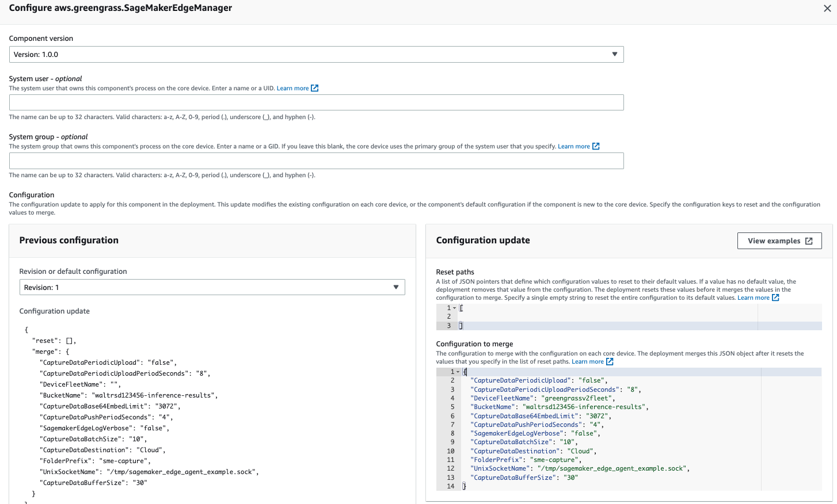This screenshot has height=504, width=837.
Task: Open the Component version dropdown
Action: point(316,54)
